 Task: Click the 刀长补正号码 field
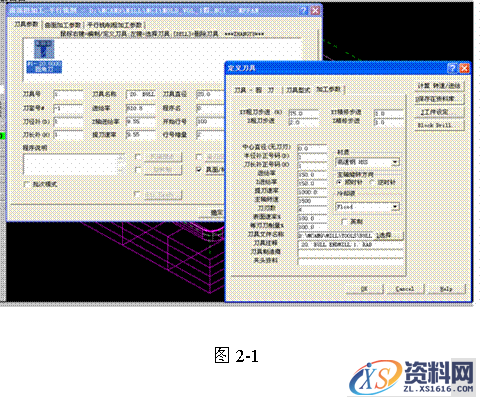tap(312, 166)
